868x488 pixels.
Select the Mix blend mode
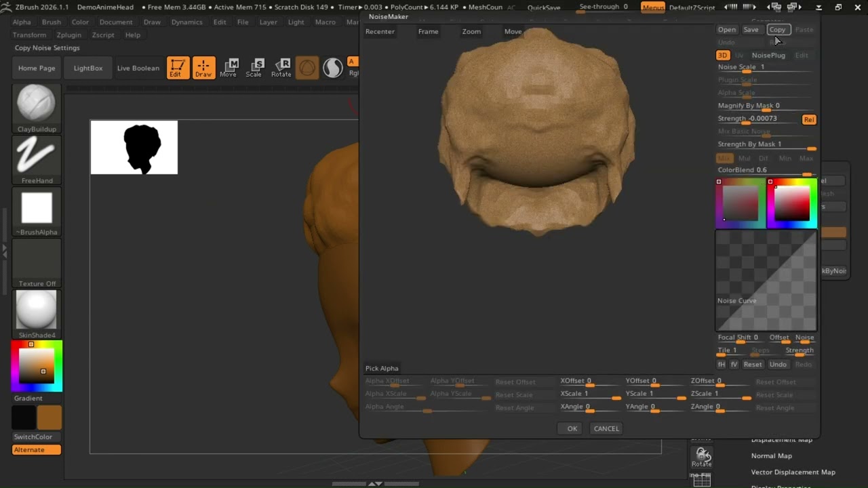pyautogui.click(x=724, y=158)
